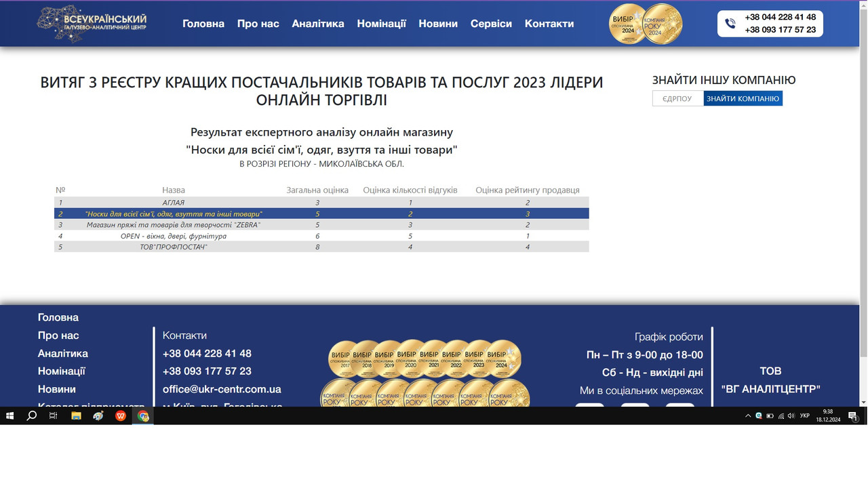The width and height of the screenshot is (868, 488).
Task: Open the Windows Start menu
Action: (x=9, y=415)
